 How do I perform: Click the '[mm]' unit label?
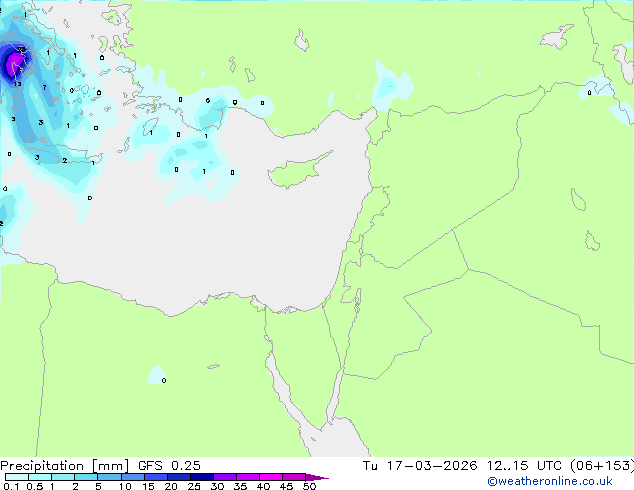110,466
